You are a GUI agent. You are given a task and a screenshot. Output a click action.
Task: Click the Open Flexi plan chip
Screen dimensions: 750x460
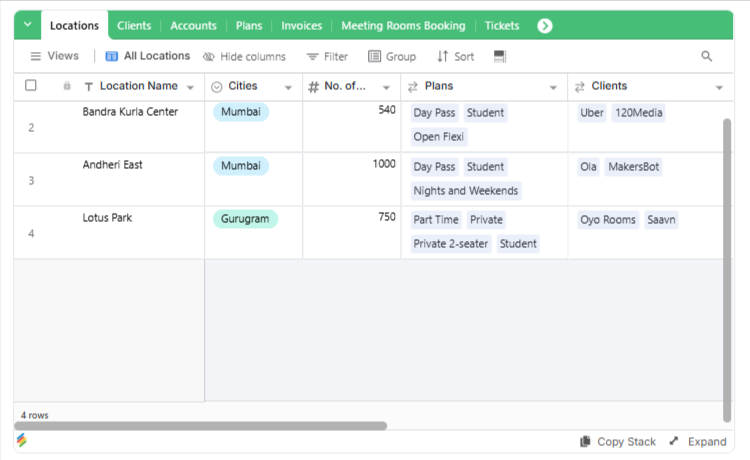[x=439, y=137]
